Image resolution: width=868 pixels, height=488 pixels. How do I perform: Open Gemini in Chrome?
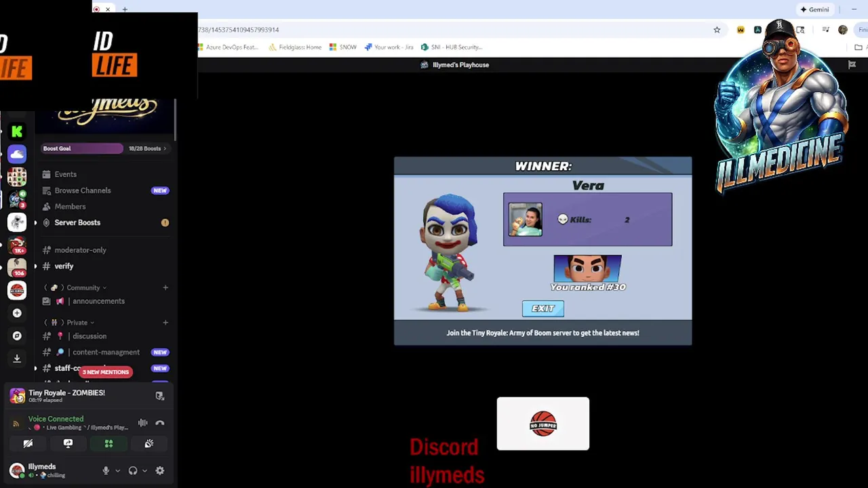[x=814, y=9]
